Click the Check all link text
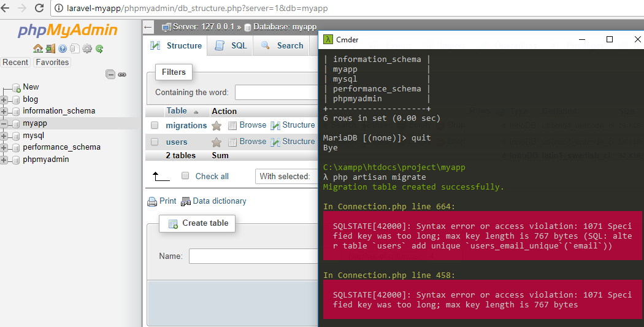 pos(212,176)
